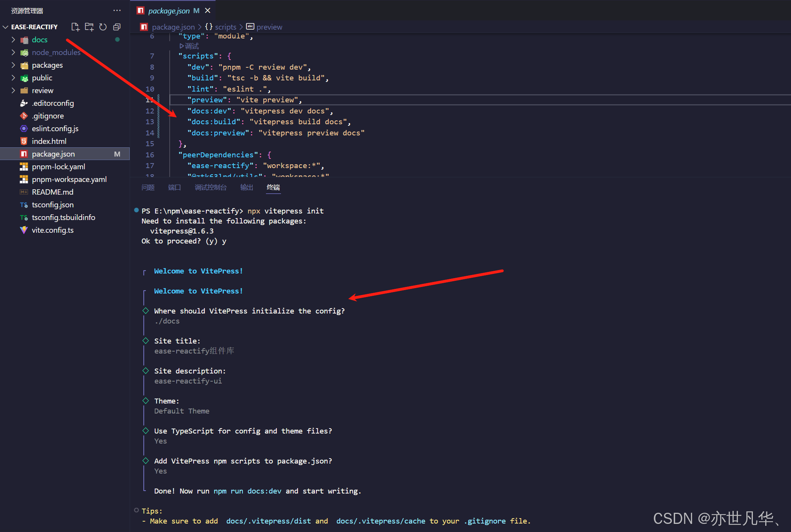Expand the packages folder

pyautogui.click(x=47, y=65)
